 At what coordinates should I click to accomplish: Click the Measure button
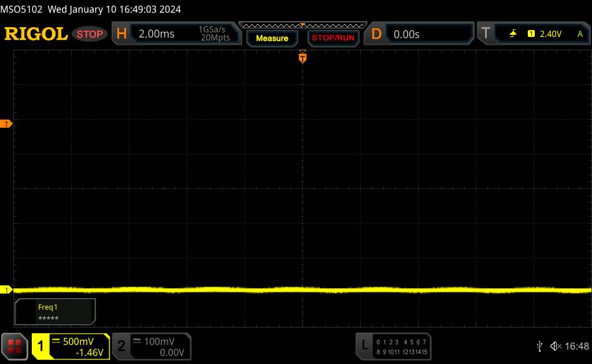tap(272, 38)
